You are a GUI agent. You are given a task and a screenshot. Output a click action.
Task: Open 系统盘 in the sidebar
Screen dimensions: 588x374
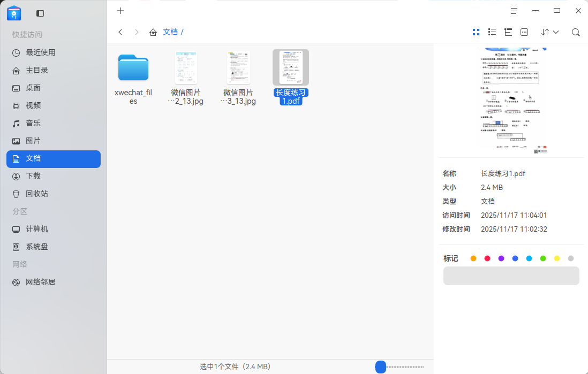[x=53, y=247]
